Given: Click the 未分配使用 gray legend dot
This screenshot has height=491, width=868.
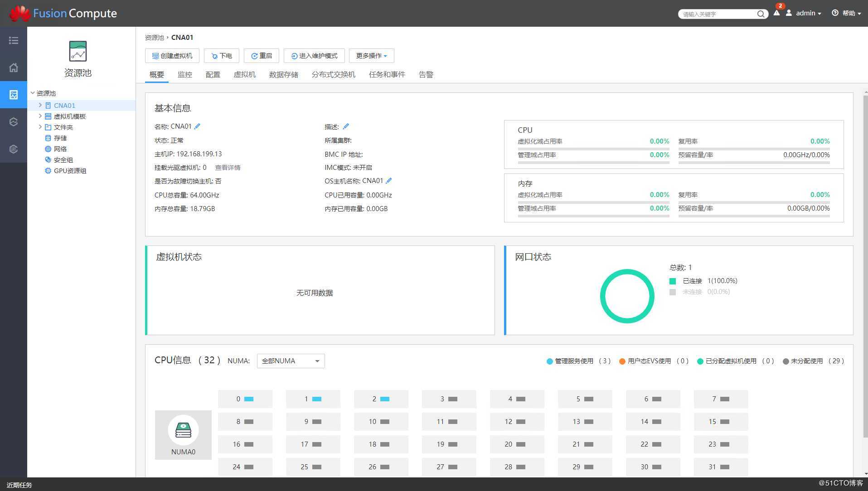Looking at the screenshot, I should click(786, 361).
